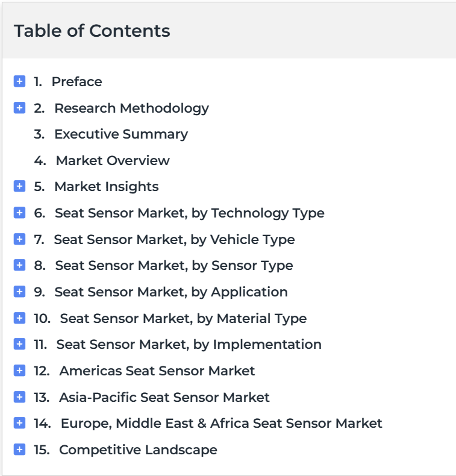Expand Seat Sensor Market by Technology Type
This screenshot has width=456, height=476.
click(19, 213)
